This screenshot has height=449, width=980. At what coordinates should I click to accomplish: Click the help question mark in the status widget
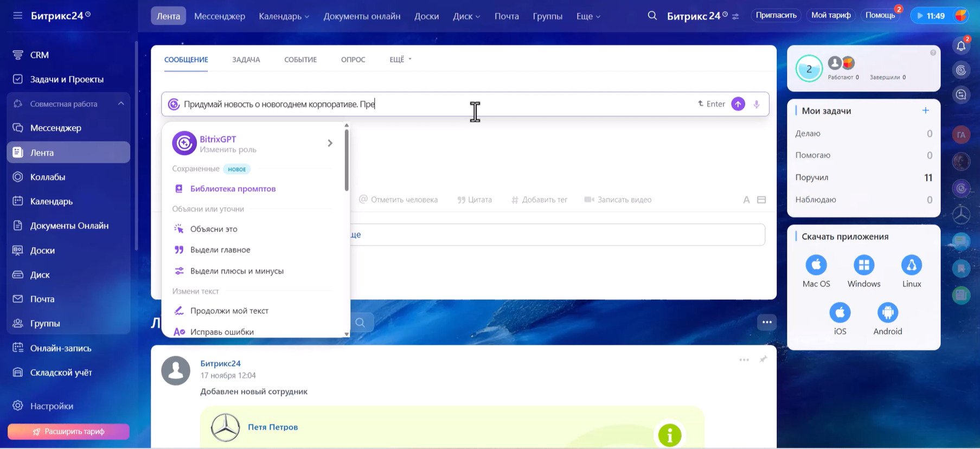pos(933,53)
